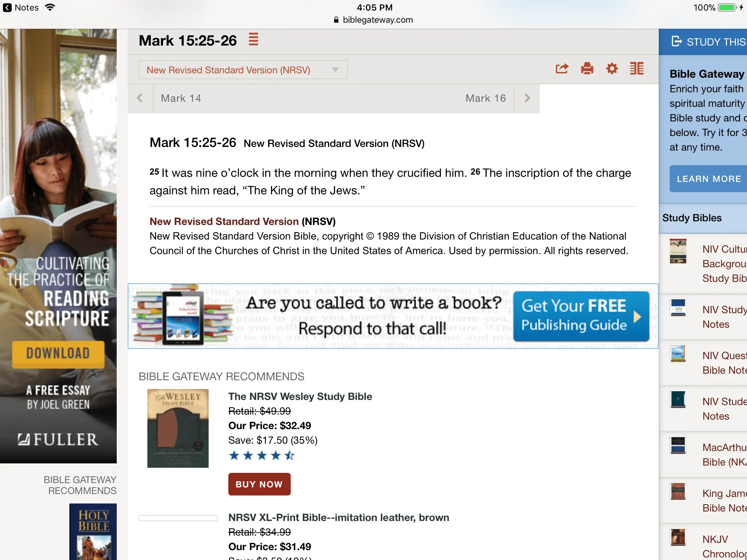Open page options gear icon
Viewport: 747px width, 560px height.
tap(612, 69)
